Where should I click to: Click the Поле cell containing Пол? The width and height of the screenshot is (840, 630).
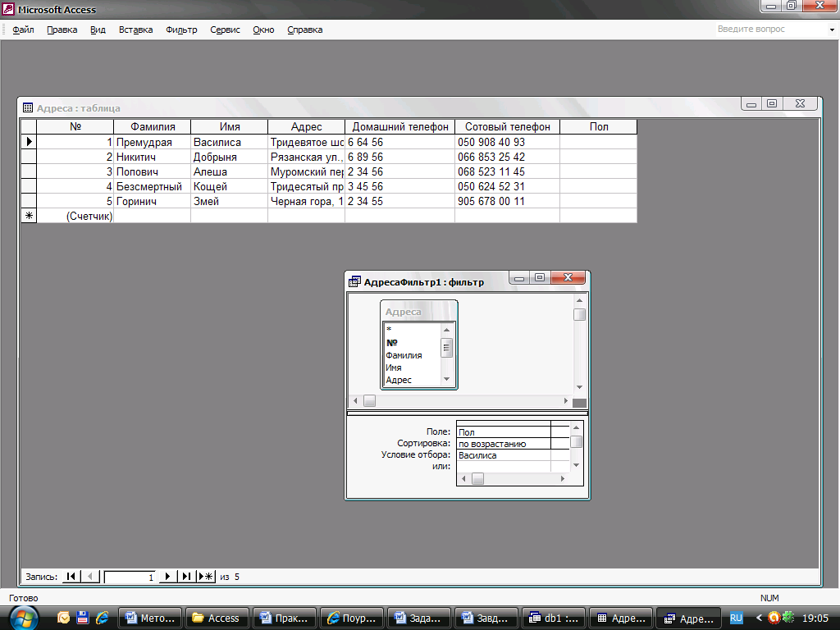pos(503,431)
